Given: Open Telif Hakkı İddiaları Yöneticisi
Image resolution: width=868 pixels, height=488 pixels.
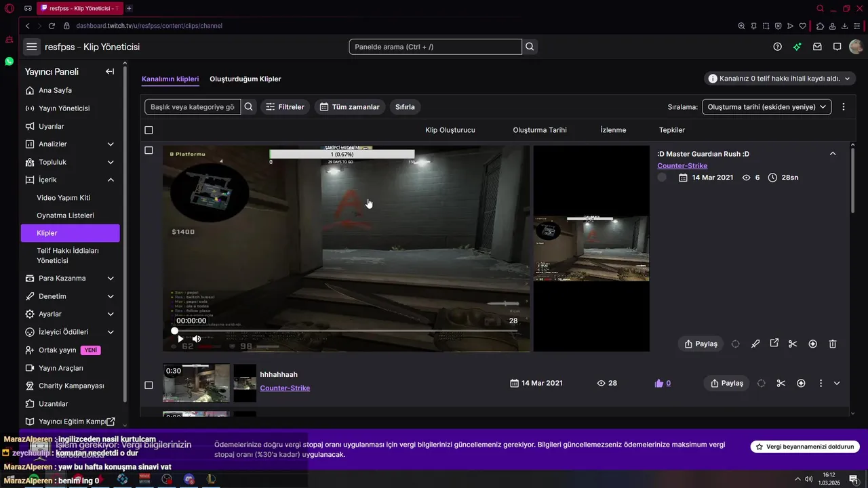Looking at the screenshot, I should coord(69,256).
